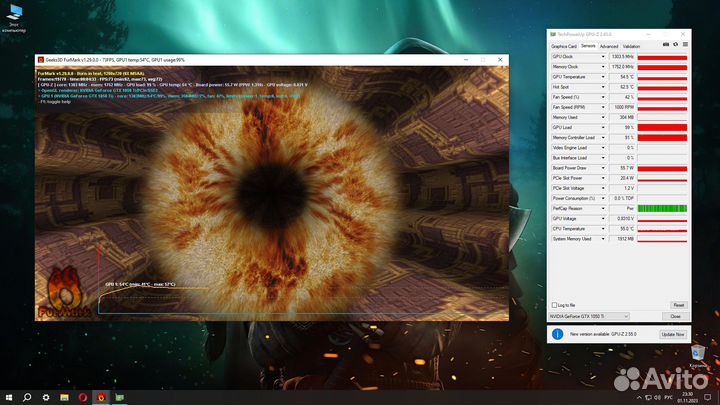Click volume speaker icon in tray
The height and width of the screenshot is (405, 720).
(x=658, y=397)
